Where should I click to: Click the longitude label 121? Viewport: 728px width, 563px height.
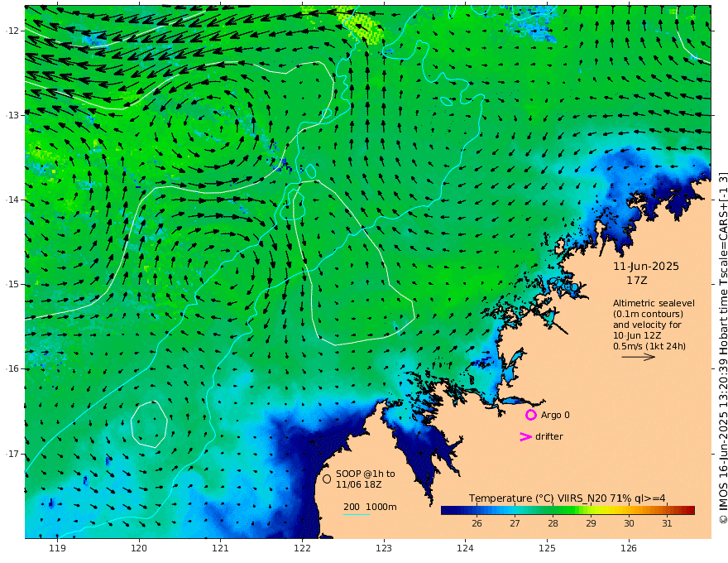pyautogui.click(x=221, y=549)
